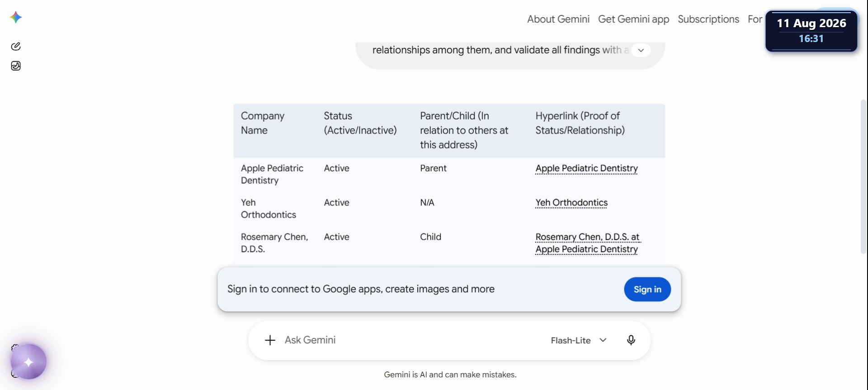Go to Get Gemini app
868x390 pixels.
633,19
